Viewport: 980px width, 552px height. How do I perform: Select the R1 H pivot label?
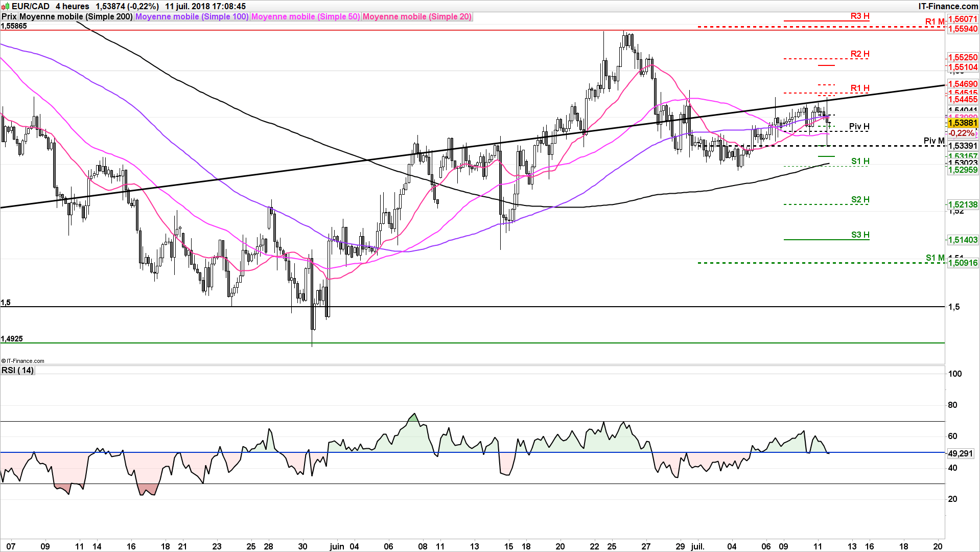(x=860, y=88)
